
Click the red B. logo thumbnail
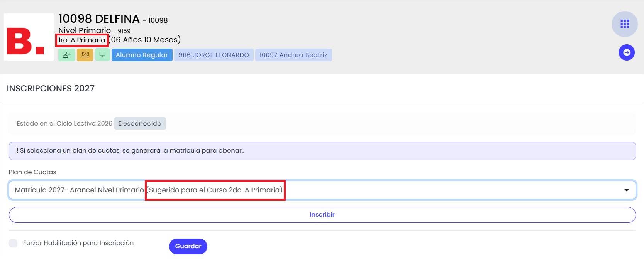click(29, 37)
